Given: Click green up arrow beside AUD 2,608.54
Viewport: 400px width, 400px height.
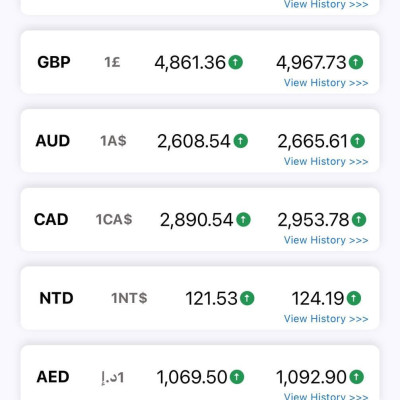Looking at the screenshot, I should point(241,141).
